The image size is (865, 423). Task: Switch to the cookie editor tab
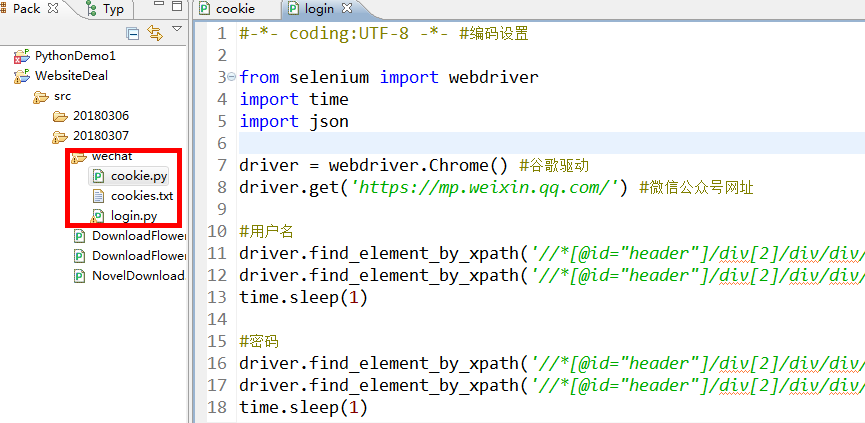coord(235,9)
